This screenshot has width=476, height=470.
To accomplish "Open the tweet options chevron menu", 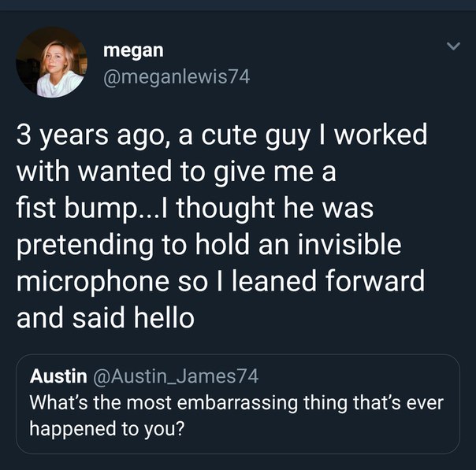I will (x=453, y=46).
